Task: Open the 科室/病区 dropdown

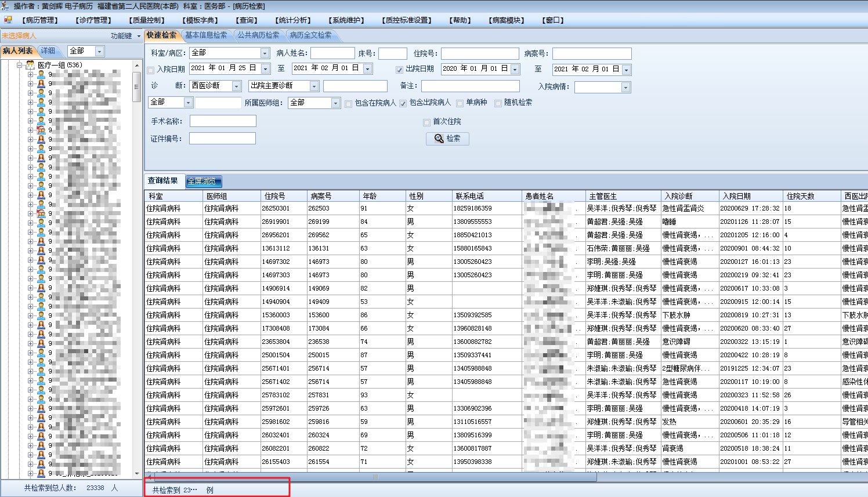Action: 265,53
